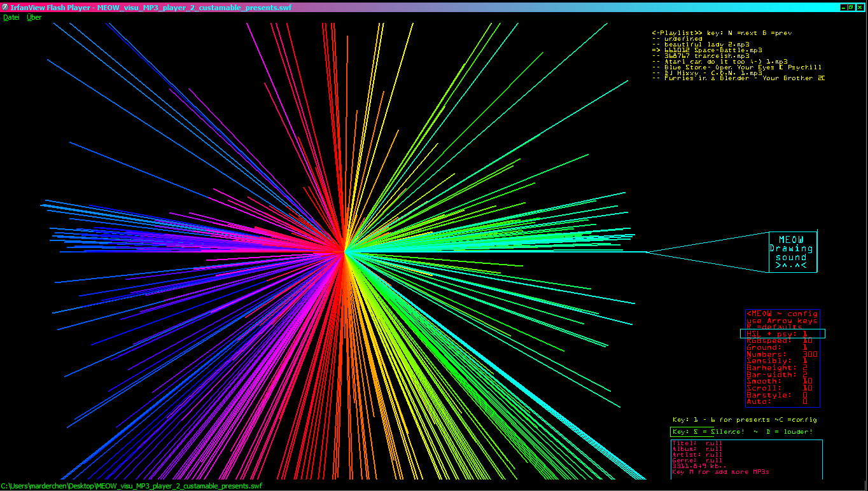
Task: Click the 'Artist: null' info line
Action: (697, 455)
